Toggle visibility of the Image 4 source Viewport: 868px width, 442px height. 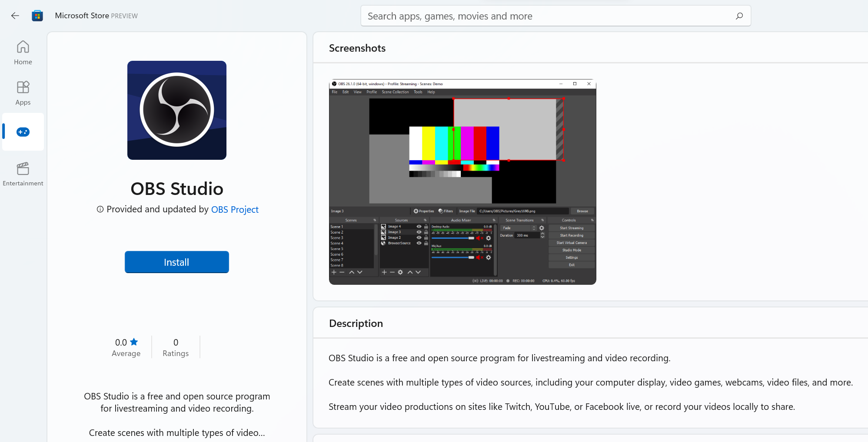pos(419,227)
